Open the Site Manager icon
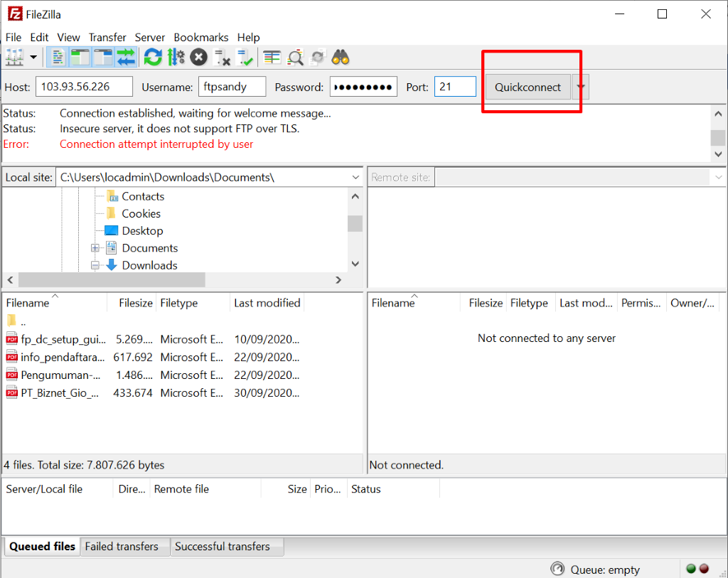Viewport: 728px width, 578px height. point(14,58)
